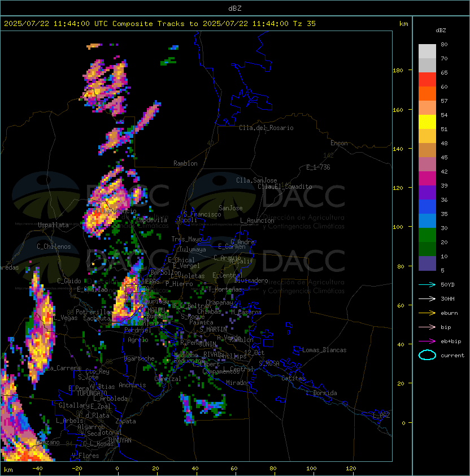
Task: Click the Lomas_Blancas map label
Action: click(324, 350)
